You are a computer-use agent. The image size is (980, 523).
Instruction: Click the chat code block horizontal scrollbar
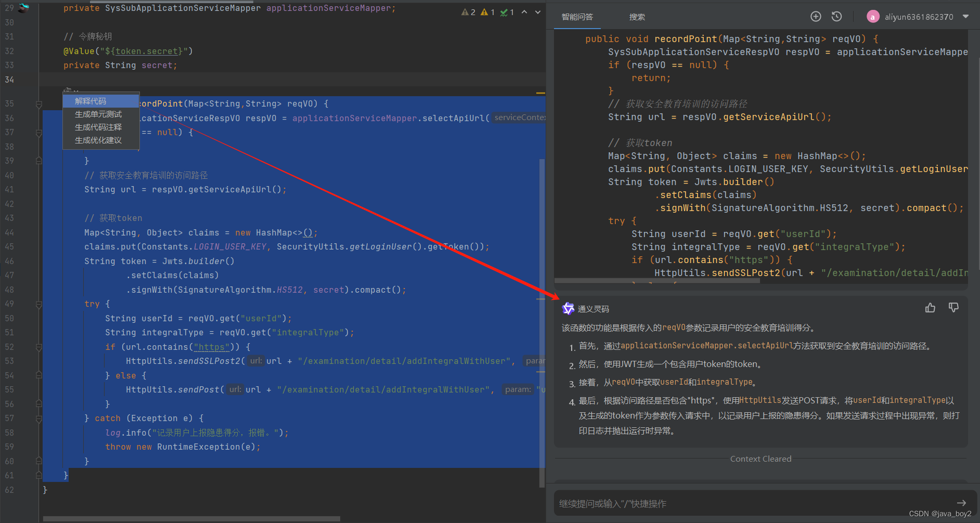point(657,281)
